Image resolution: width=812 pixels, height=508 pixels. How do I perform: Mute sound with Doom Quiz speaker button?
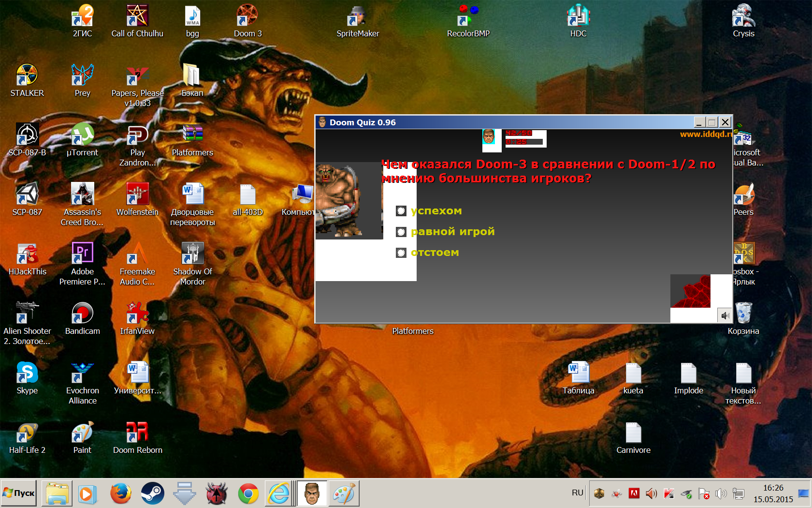coord(725,315)
